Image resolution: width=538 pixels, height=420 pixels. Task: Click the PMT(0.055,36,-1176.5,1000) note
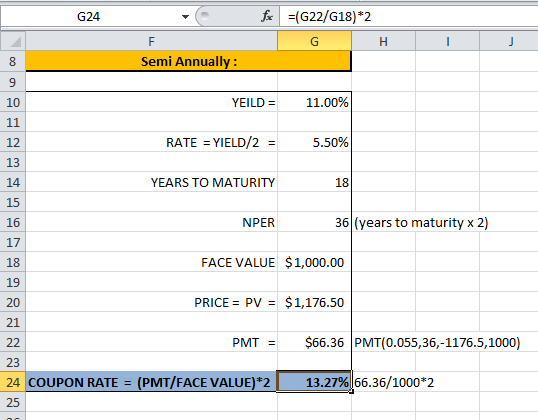coord(437,342)
